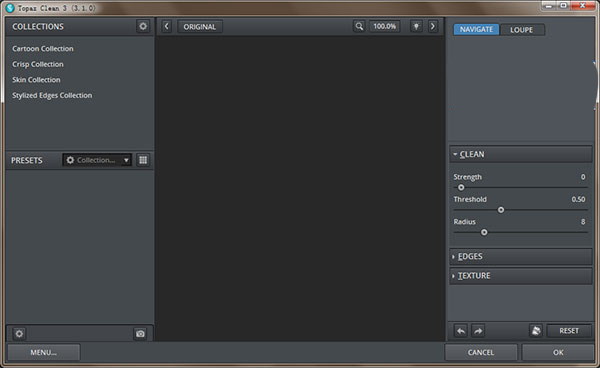Undo the last adjustment

[461, 331]
